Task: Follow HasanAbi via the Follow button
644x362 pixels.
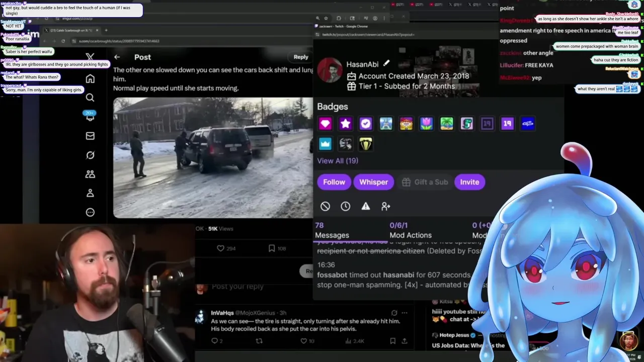Action: coord(334,182)
